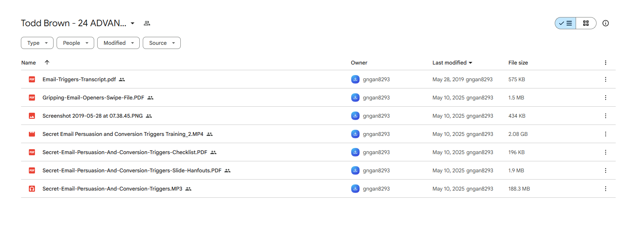Open the view details info icon

point(606,23)
